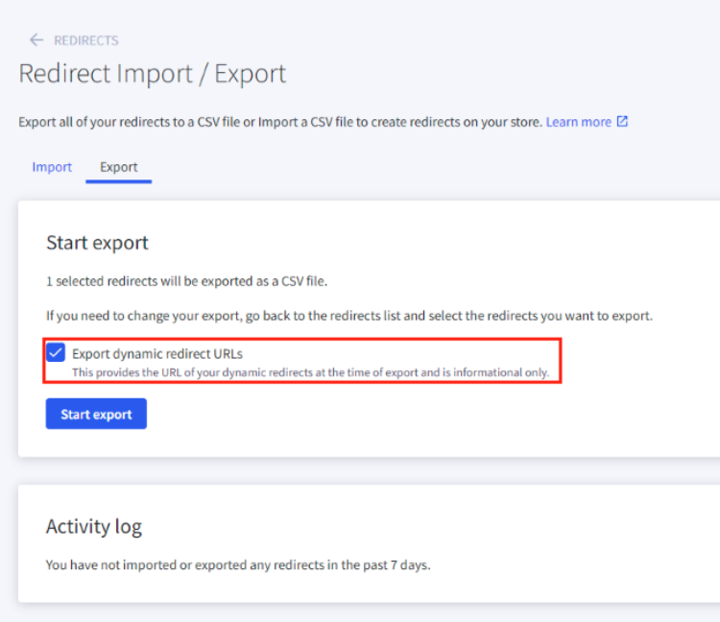720x622 pixels.
Task: Switch to the Import tab
Action: (52, 167)
